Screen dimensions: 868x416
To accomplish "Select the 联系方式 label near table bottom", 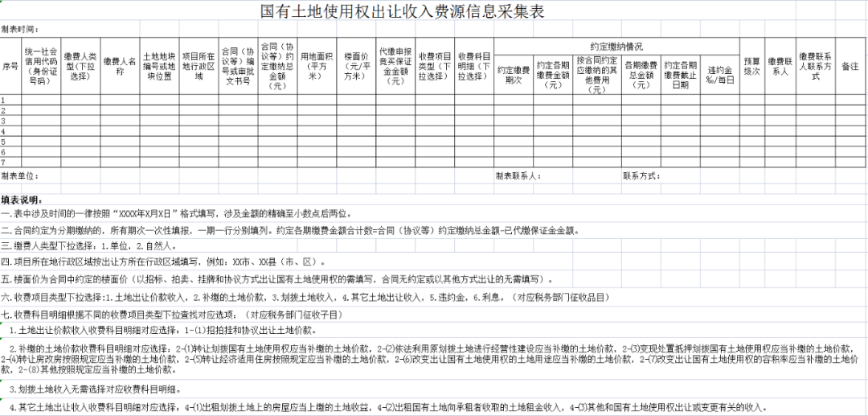I will tap(641, 176).
